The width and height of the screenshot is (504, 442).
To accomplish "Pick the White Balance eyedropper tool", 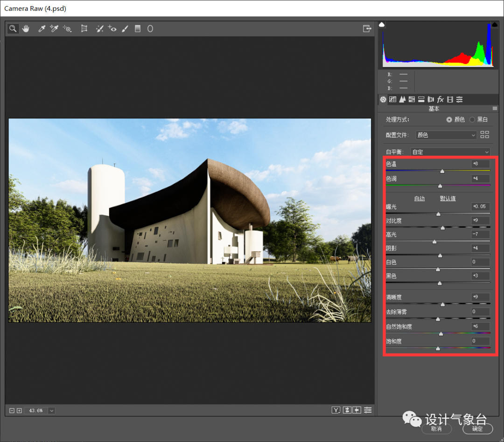I will tap(42, 28).
